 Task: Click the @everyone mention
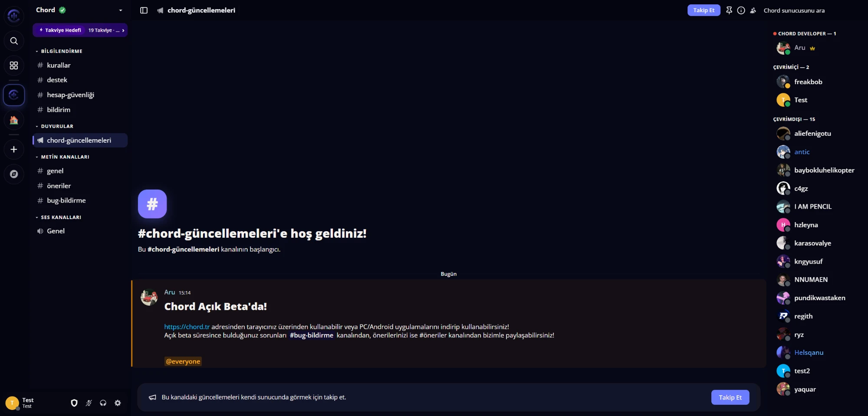click(x=183, y=361)
